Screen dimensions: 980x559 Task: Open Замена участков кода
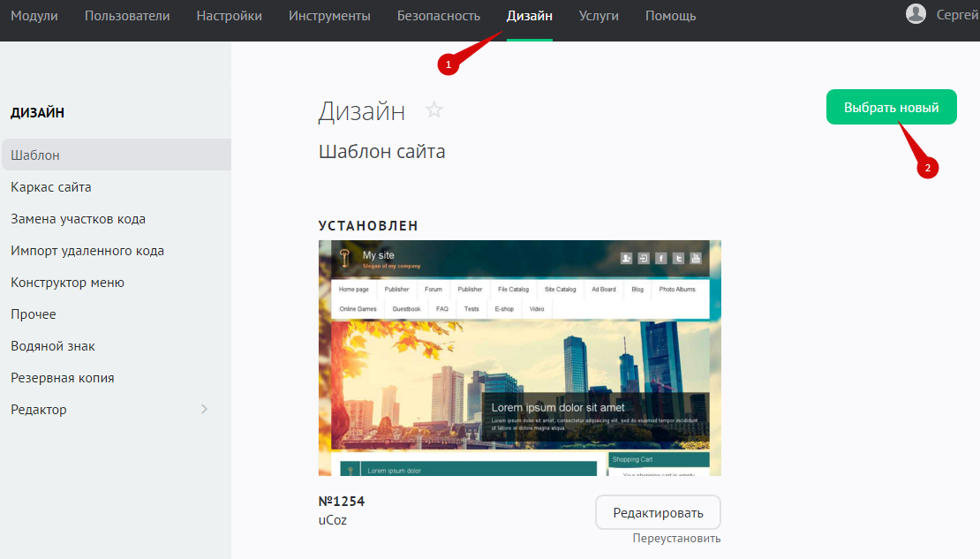(78, 219)
